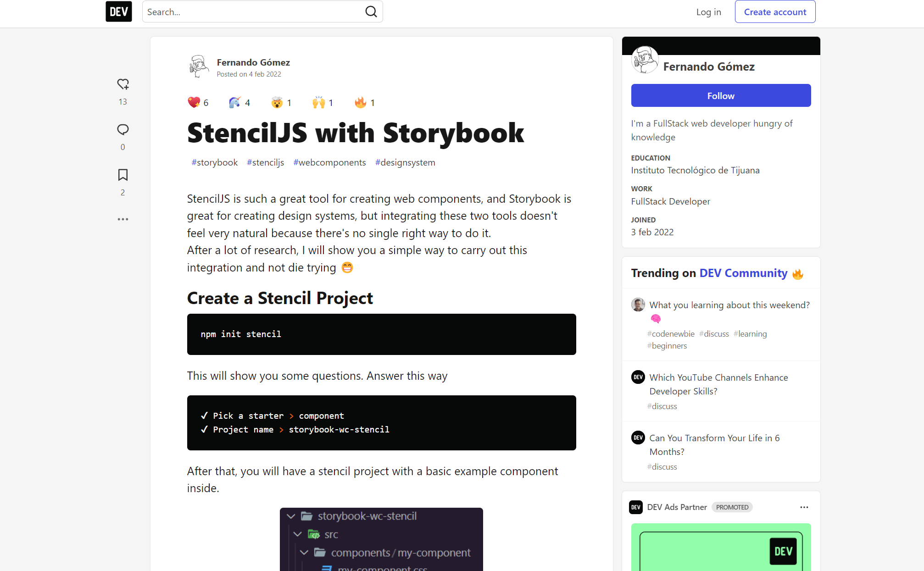Viewport: 924px width, 571px height.
Task: Collapse components/my-component folder chevron in image
Action: coord(304,553)
